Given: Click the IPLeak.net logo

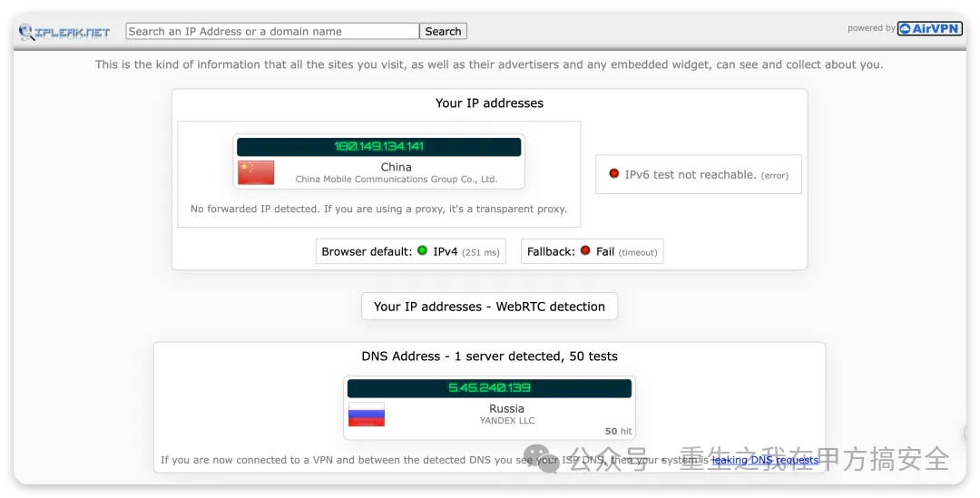Looking at the screenshot, I should click(x=64, y=32).
